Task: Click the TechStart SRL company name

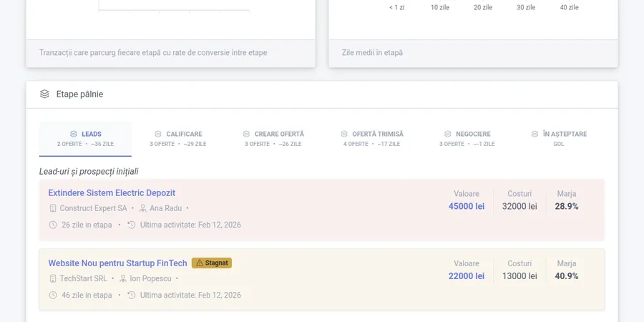Action: (84, 278)
